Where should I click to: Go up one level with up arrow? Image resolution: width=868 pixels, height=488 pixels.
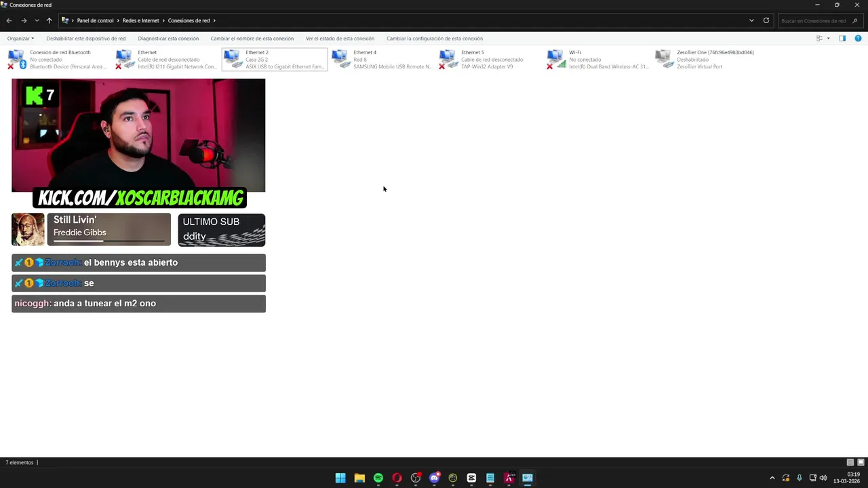click(49, 20)
